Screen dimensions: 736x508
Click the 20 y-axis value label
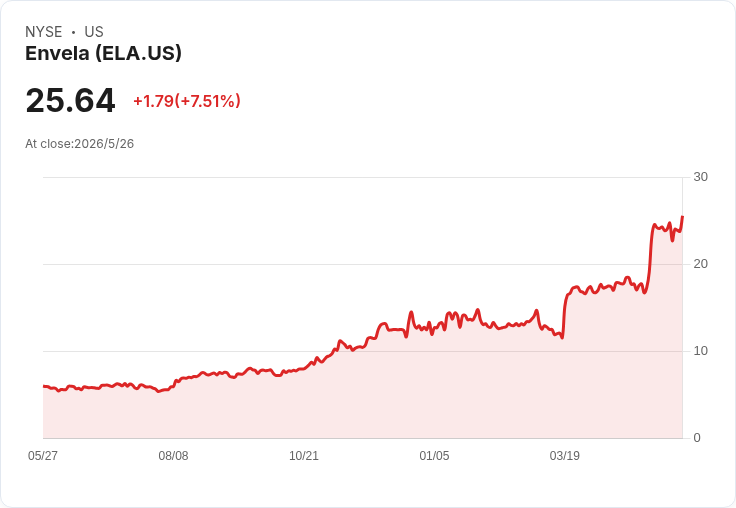pyautogui.click(x=700, y=264)
